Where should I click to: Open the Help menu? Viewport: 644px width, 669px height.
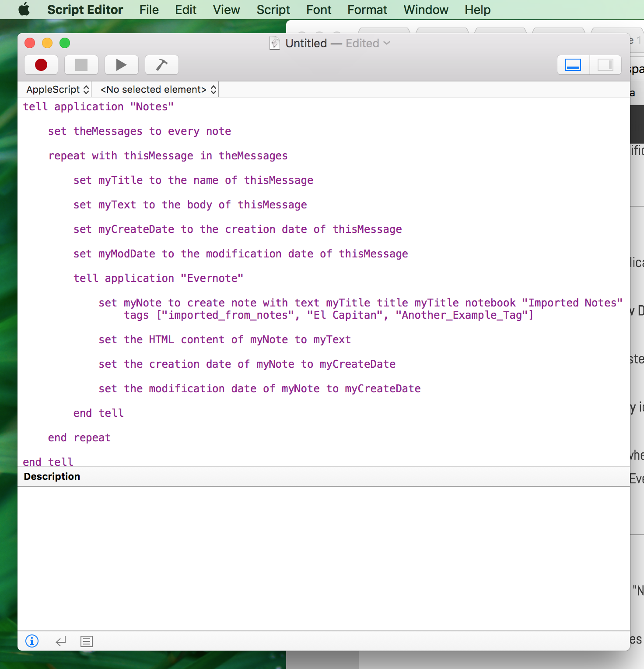477,9
